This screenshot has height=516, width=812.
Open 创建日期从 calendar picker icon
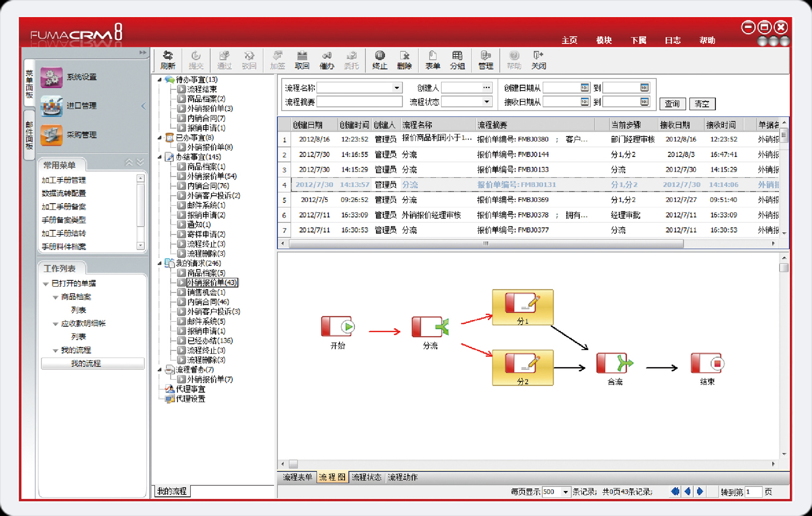(x=584, y=88)
